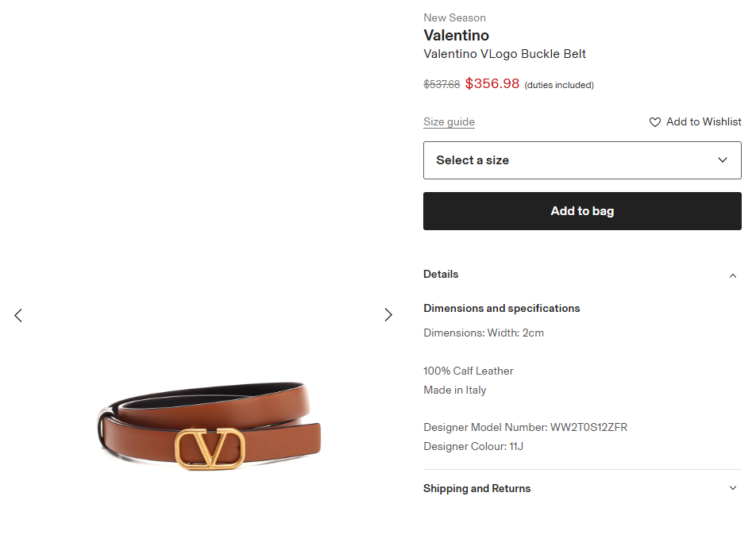The image size is (756, 554).
Task: Click the red $356.98 sale price
Action: (492, 83)
